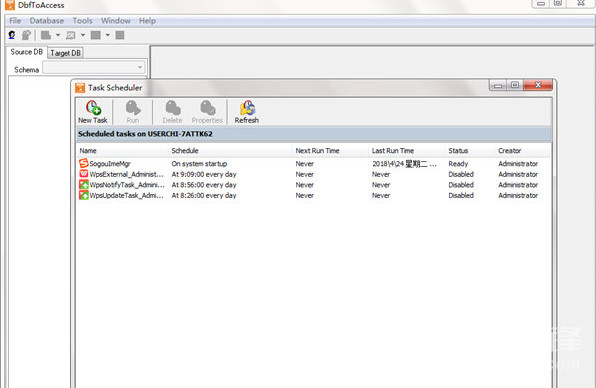Open the task Properties icon

pyautogui.click(x=208, y=108)
